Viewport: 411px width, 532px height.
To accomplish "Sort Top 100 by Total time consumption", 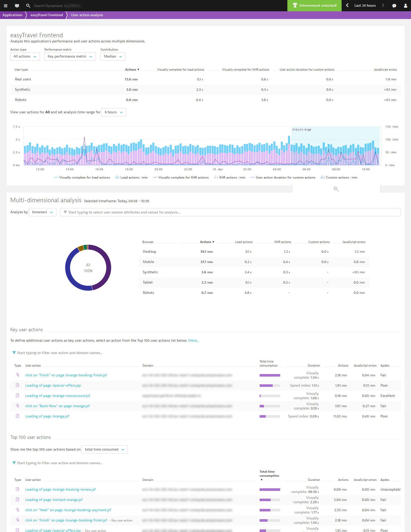I will [269, 475].
